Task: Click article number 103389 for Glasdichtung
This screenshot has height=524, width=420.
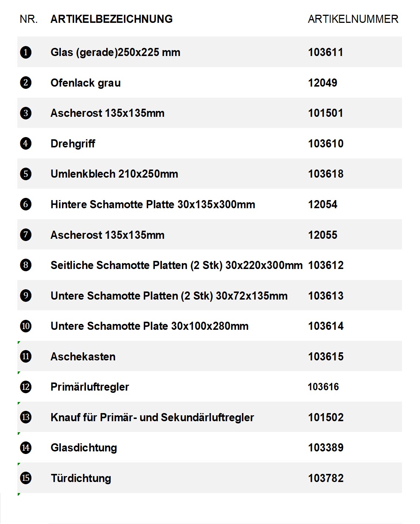Action: click(x=326, y=448)
